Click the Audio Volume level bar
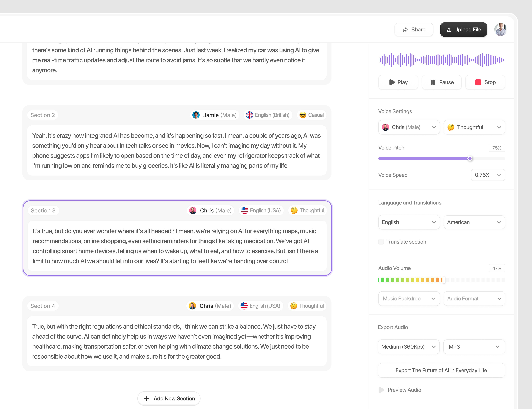 (441, 280)
